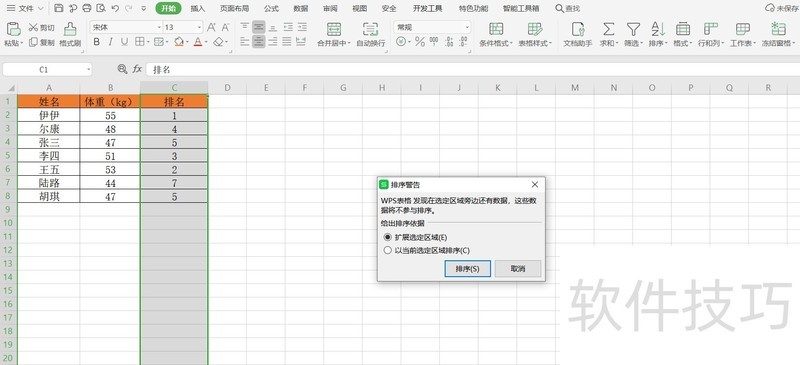800x365 pixels.
Task: Toggle Italic formatting (I)
Action: click(110, 42)
